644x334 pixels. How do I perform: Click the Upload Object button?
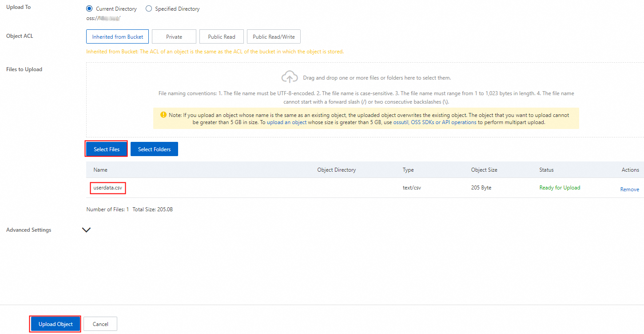coord(56,324)
